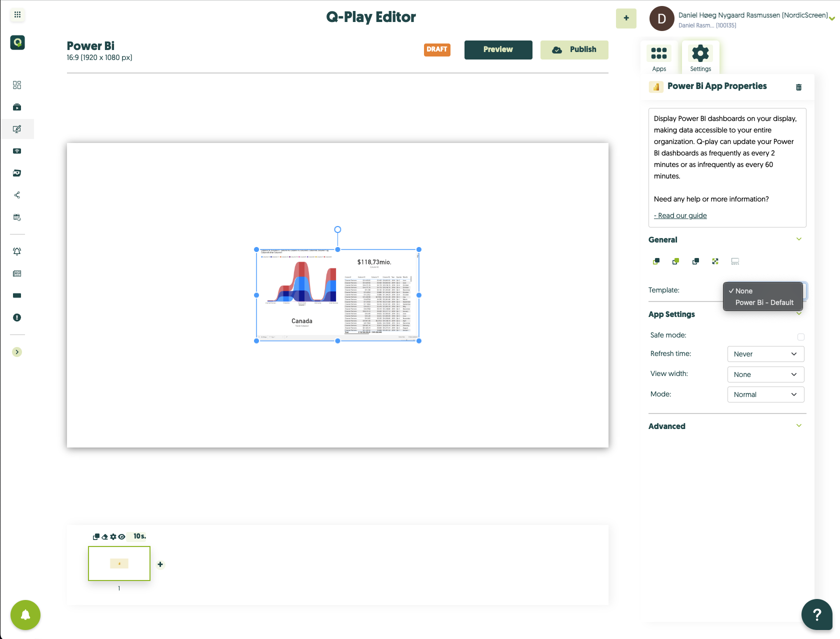
Task: Click the user avatar letter D
Action: click(x=661, y=19)
